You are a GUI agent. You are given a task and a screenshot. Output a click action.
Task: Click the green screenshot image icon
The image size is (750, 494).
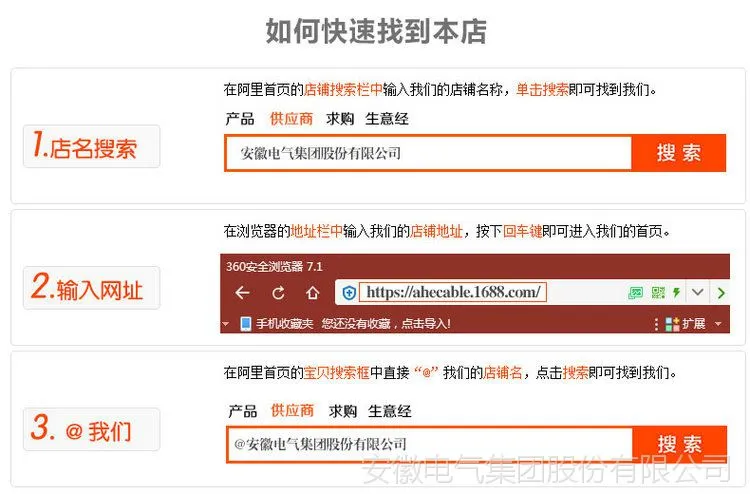coord(635,293)
